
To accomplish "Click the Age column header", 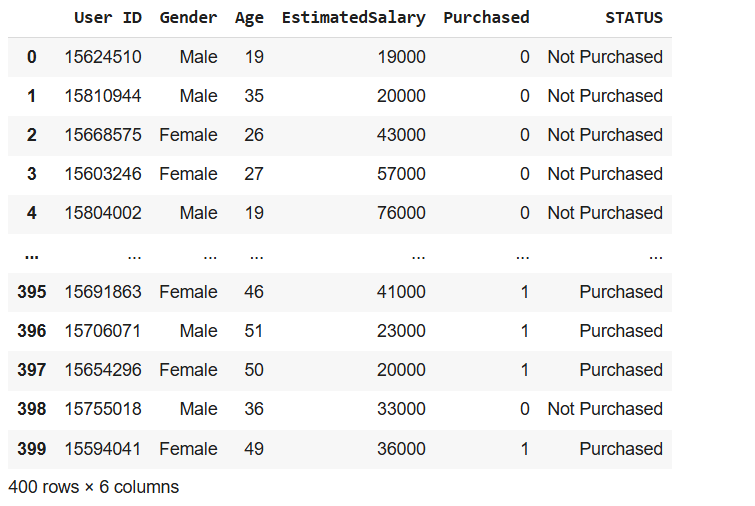I will click(249, 17).
